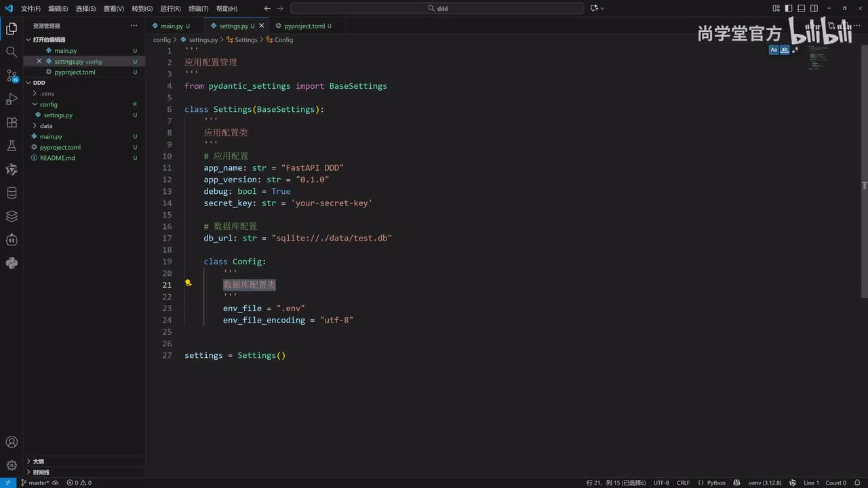Open the eye icon beside master branch
This screenshot has height=488, width=868.
pos(56,483)
